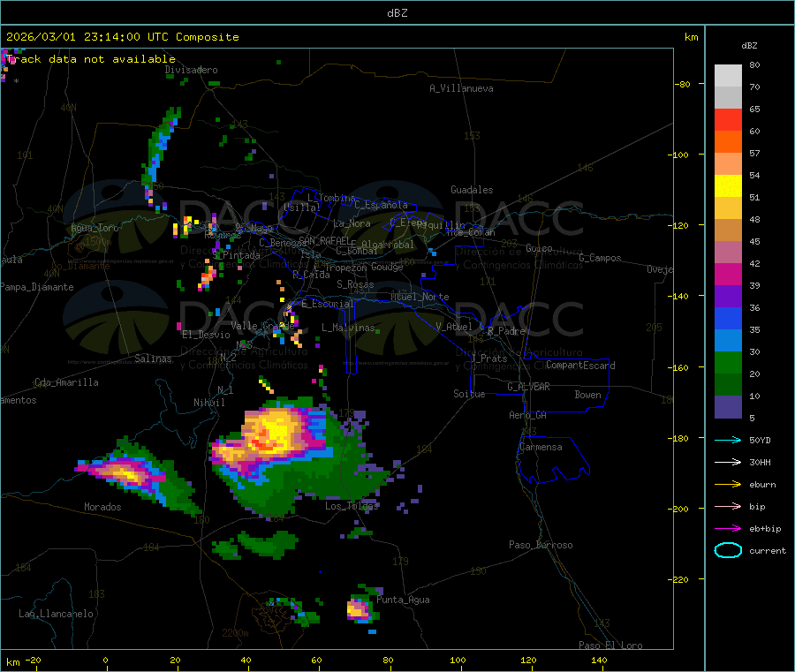Click the 'Cda_Amarilla' map label
The width and height of the screenshot is (795, 672).
(x=66, y=382)
